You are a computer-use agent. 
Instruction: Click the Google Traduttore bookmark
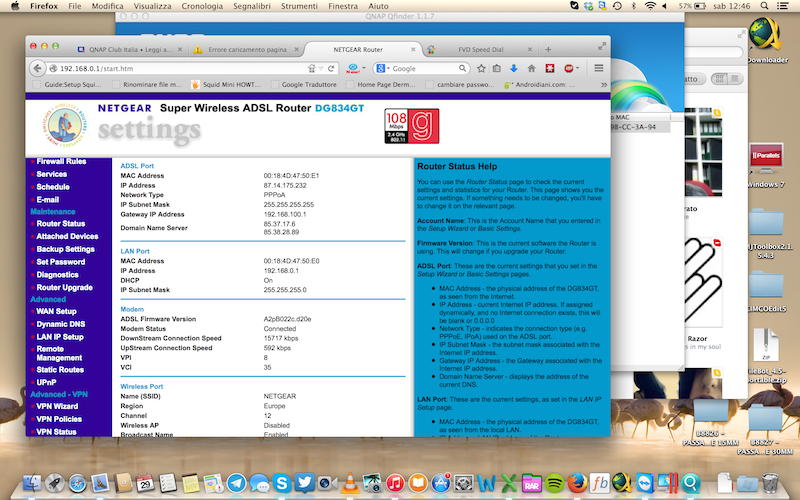[309, 86]
